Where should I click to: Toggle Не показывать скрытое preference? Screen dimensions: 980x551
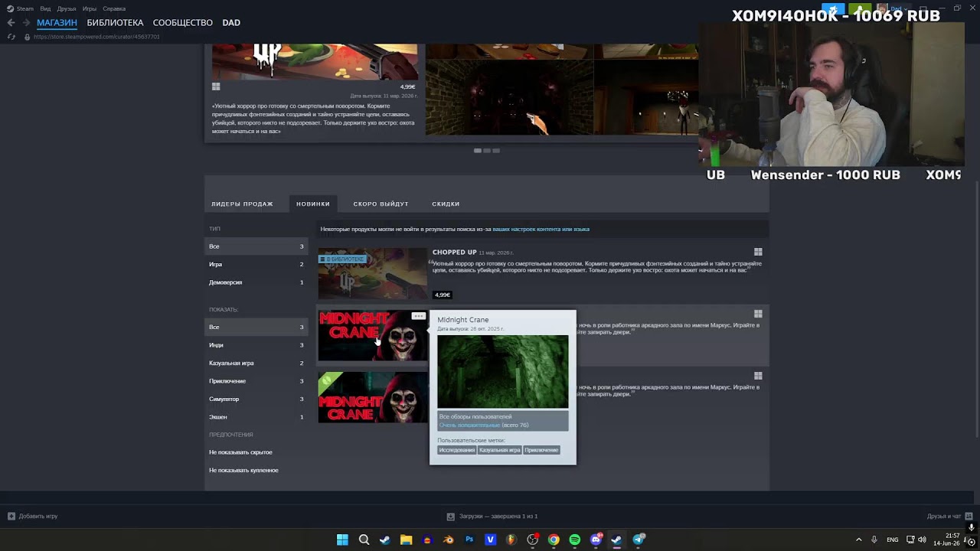pos(240,452)
